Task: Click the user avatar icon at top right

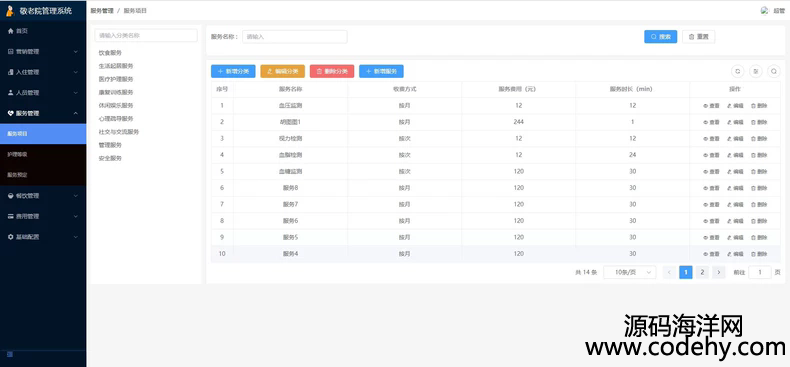Action: point(765,10)
